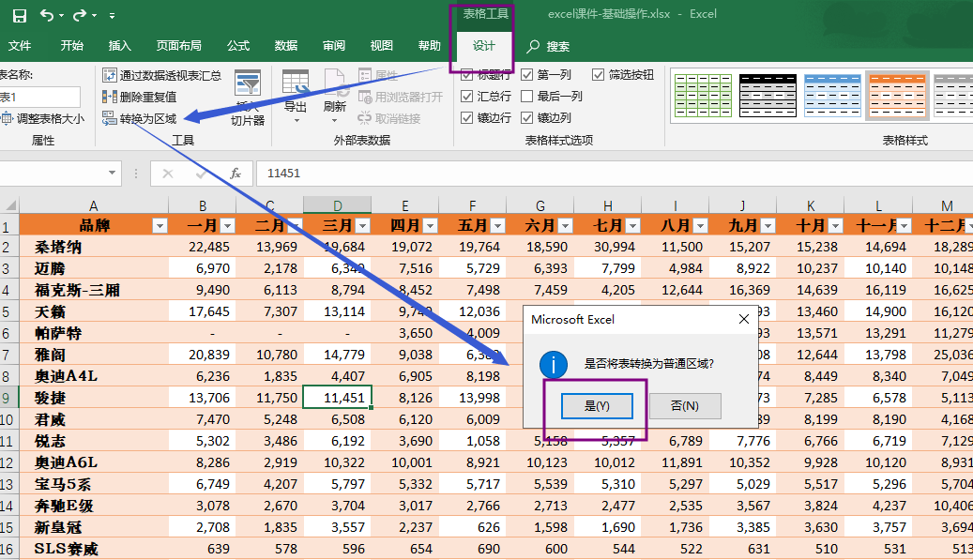
Task: Open filter dropdown for 十月 column
Action: 836,226
